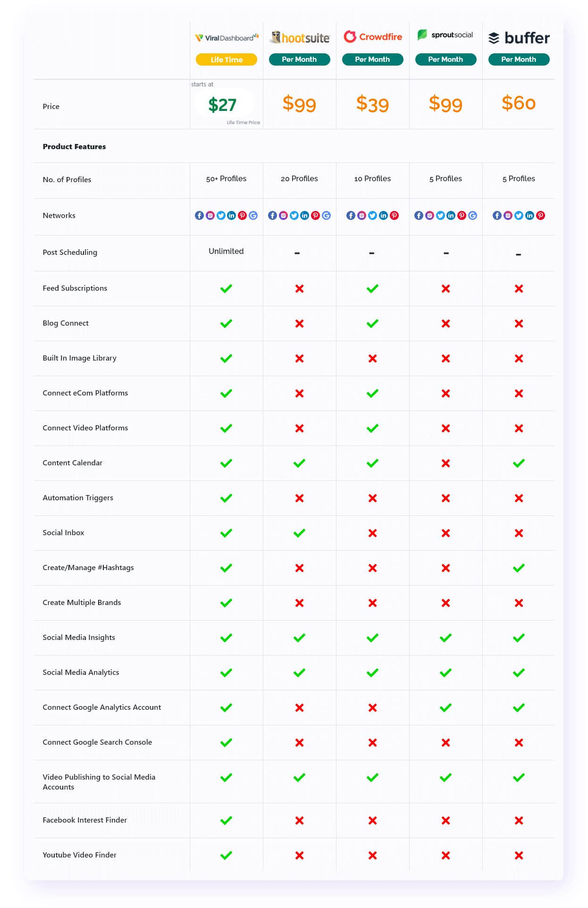Click the LinkedIn icon in Buffer's networks
The height and width of the screenshot is (908, 588).
(x=529, y=216)
